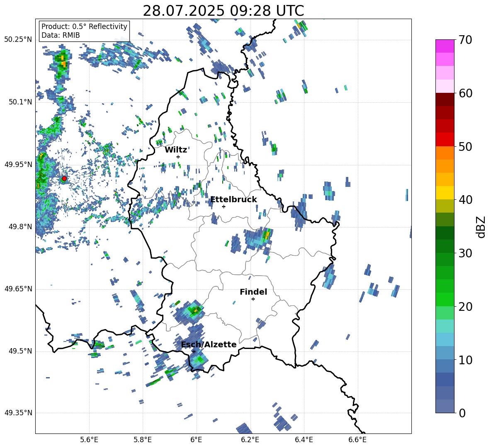Click the 49.65°N latitude label
The width and height of the screenshot is (491, 448).
coord(18,289)
